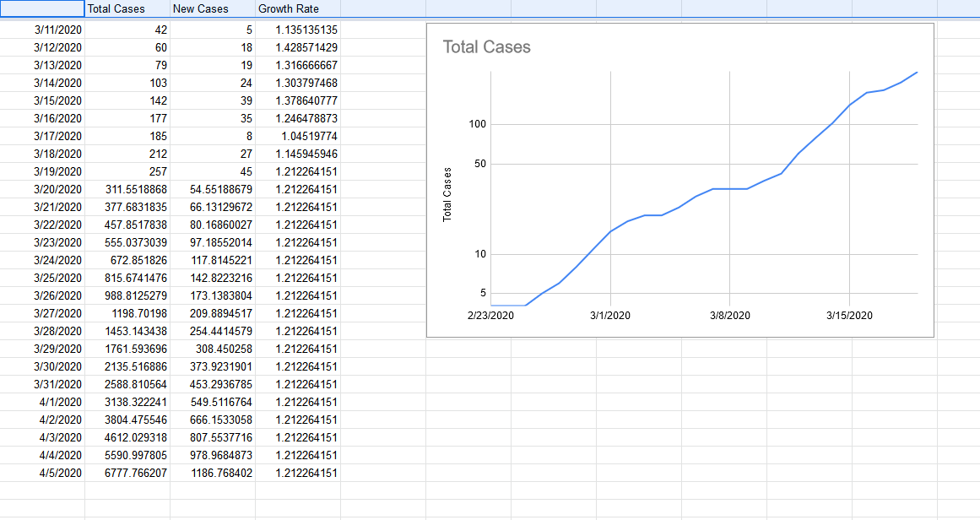Click the New Cases cell 209.8894517
The width and height of the screenshot is (980, 520).
coord(213,313)
